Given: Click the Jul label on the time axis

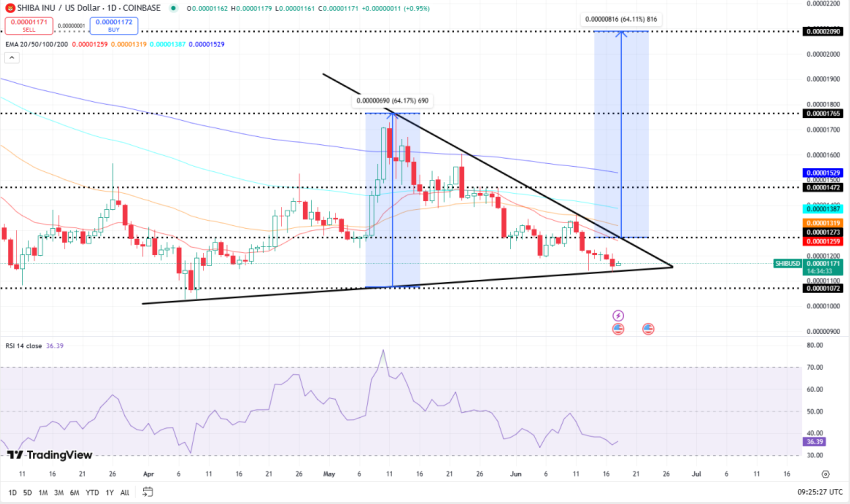Looking at the screenshot, I should click(x=697, y=474).
